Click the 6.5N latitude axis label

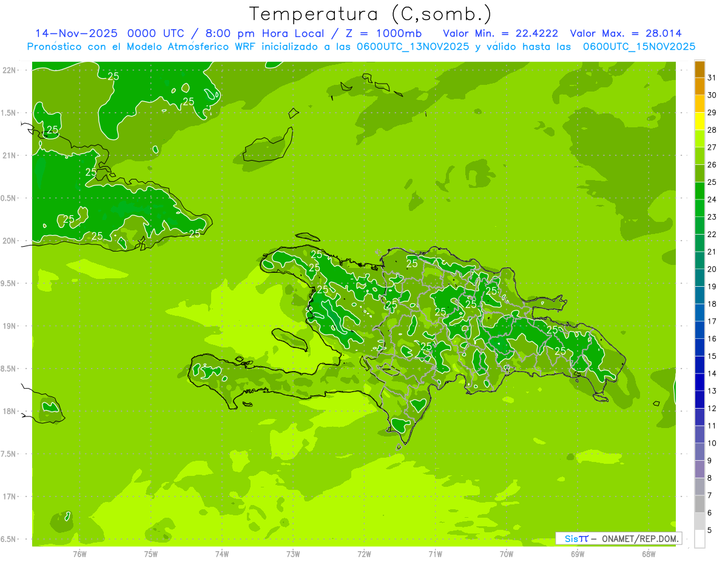click(8, 539)
